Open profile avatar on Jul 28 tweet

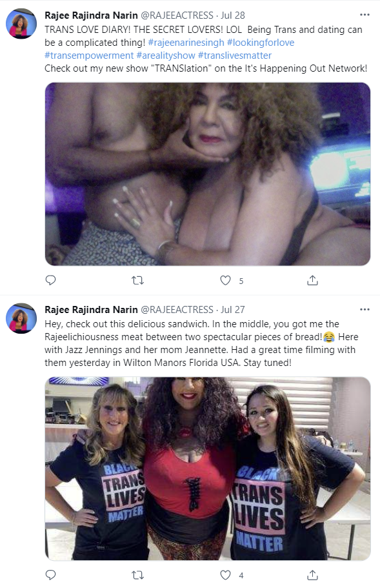pos(21,24)
